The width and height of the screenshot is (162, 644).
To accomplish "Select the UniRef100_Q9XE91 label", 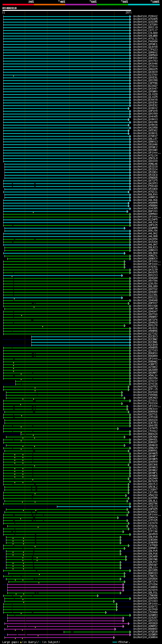I will (x=145, y=78).
